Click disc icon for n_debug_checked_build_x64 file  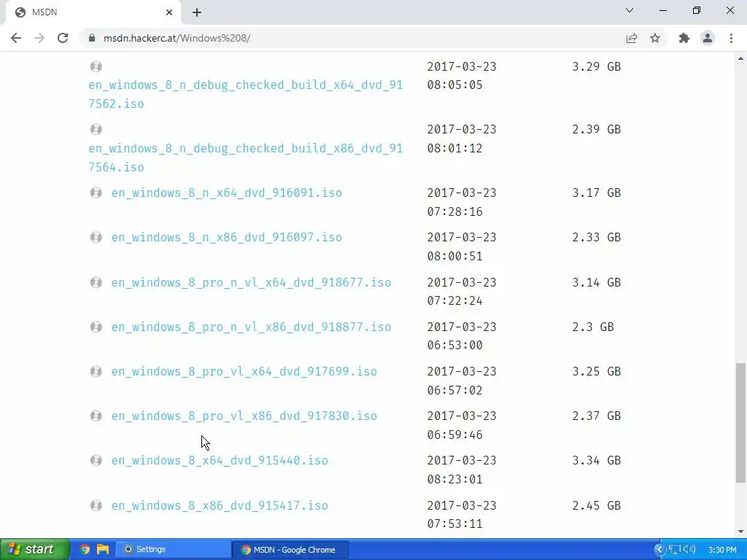click(x=96, y=66)
